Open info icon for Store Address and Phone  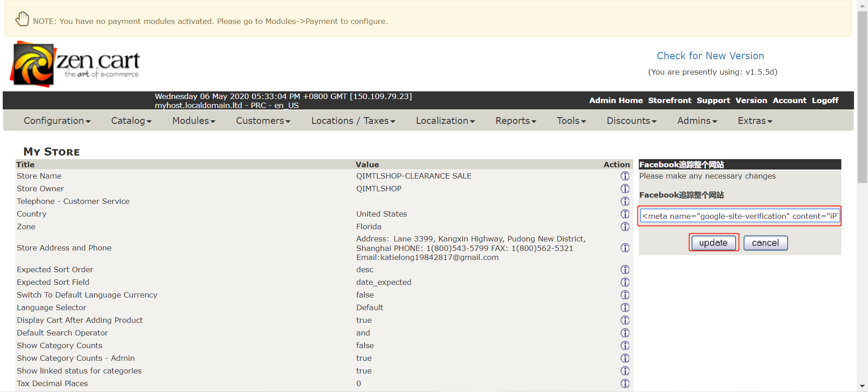coord(625,248)
